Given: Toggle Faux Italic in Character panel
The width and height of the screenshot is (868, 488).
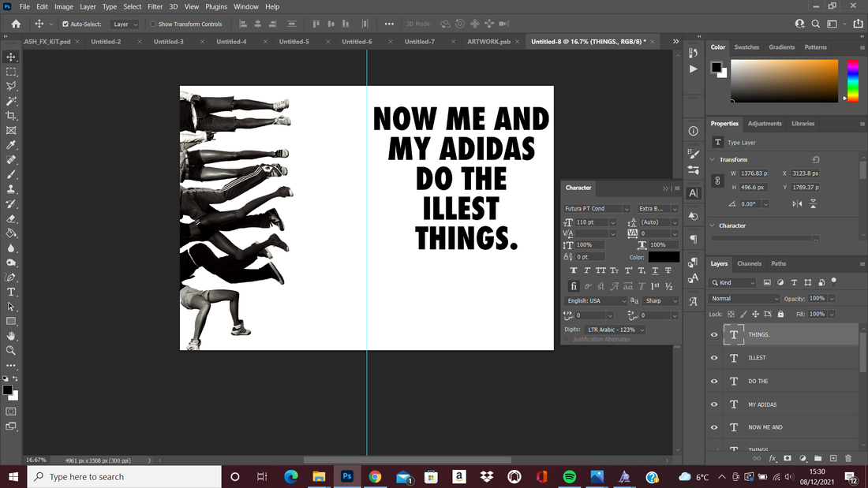Looking at the screenshot, I should tap(587, 270).
